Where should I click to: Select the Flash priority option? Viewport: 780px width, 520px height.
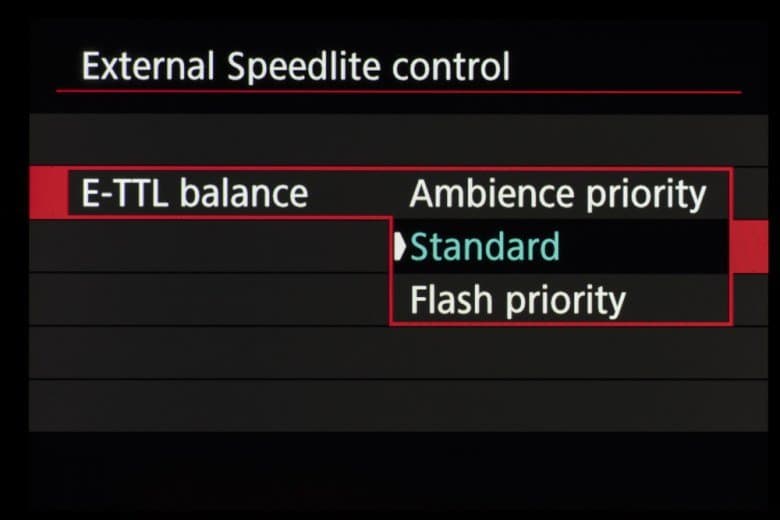pyautogui.click(x=517, y=300)
